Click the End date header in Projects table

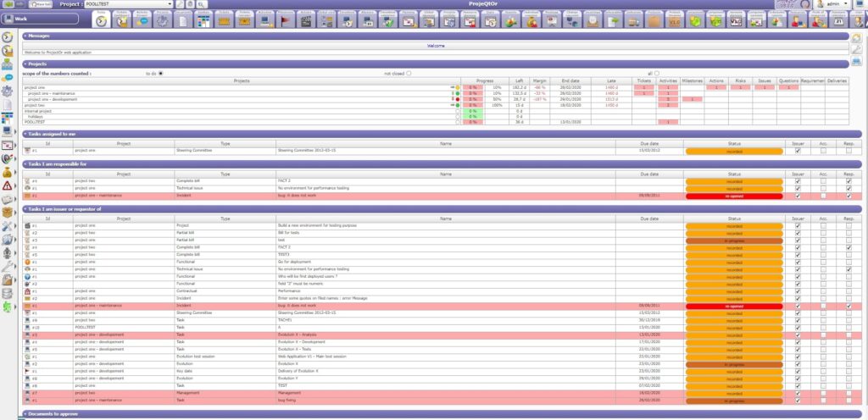[570, 80]
